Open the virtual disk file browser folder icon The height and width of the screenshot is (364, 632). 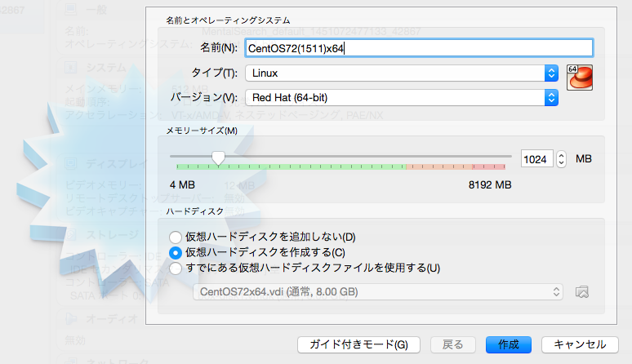(582, 292)
